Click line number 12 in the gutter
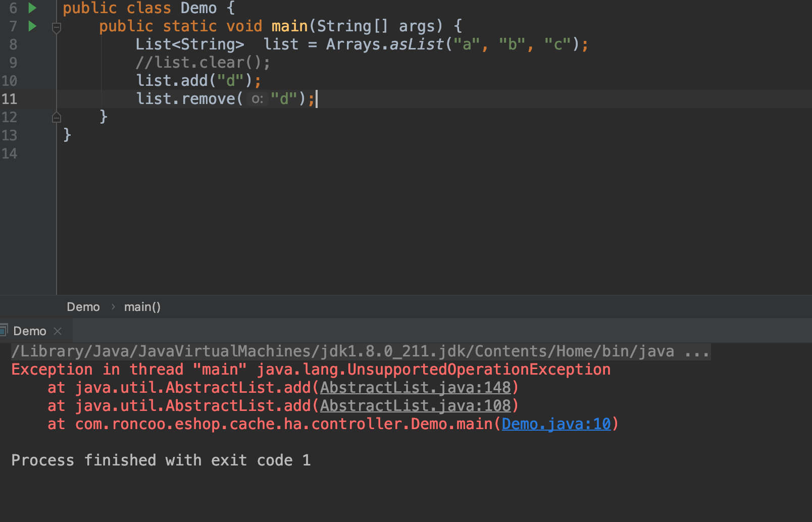The width and height of the screenshot is (812, 522). pos(9,117)
